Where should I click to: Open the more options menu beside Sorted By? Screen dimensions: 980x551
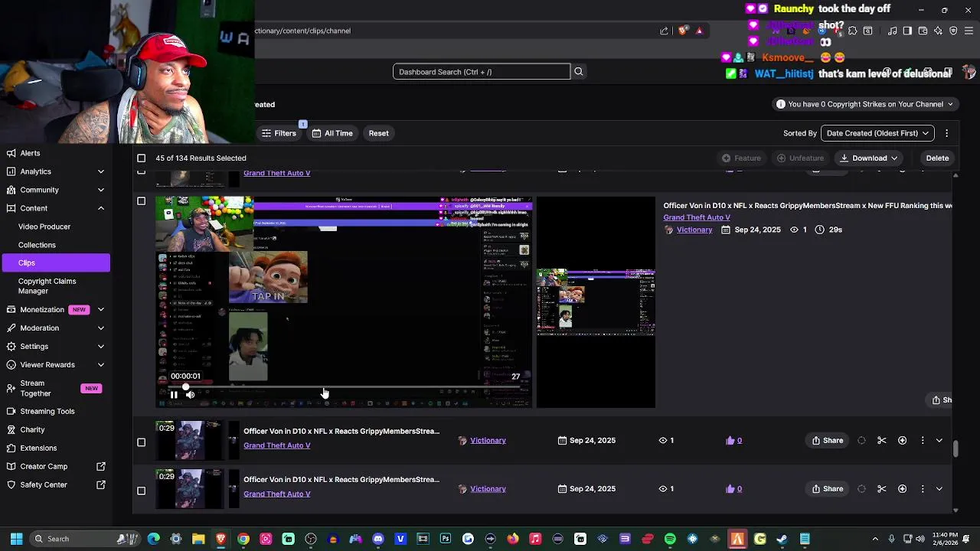click(947, 133)
